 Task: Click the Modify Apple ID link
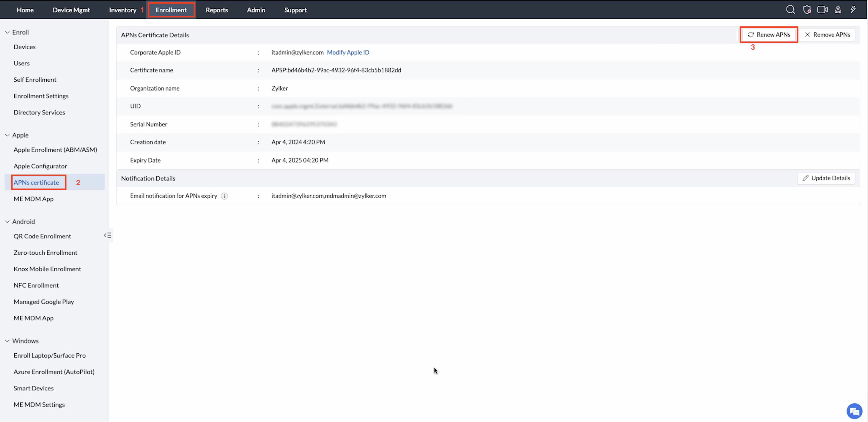pyautogui.click(x=348, y=52)
